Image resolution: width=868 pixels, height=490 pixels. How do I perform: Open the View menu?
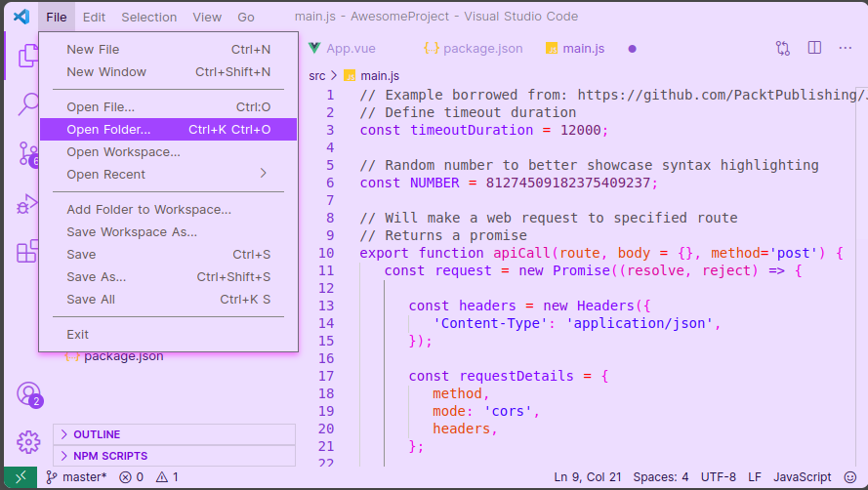coord(207,18)
